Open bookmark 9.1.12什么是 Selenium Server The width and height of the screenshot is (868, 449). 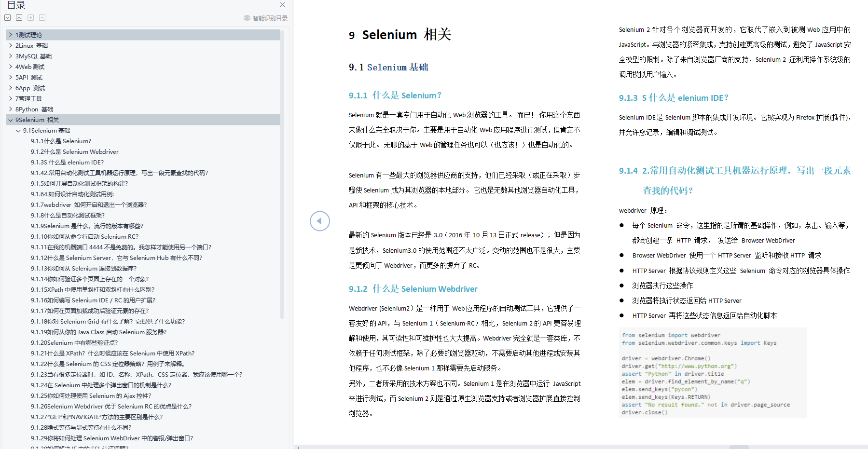[x=116, y=258]
